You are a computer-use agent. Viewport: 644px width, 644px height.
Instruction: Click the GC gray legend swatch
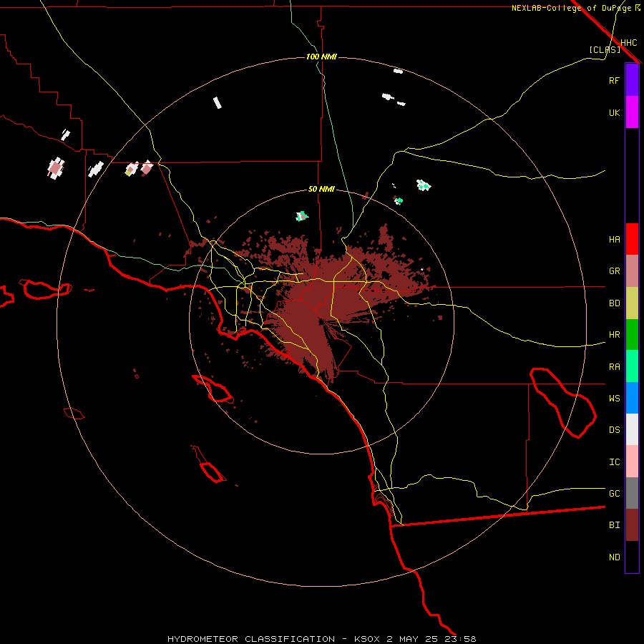(632, 493)
